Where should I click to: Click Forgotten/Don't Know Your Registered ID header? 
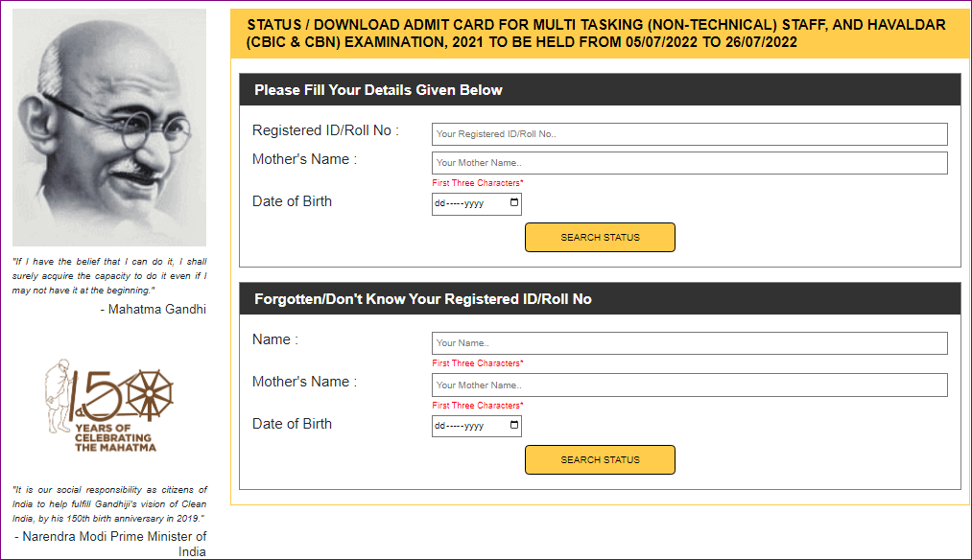pyautogui.click(x=422, y=299)
